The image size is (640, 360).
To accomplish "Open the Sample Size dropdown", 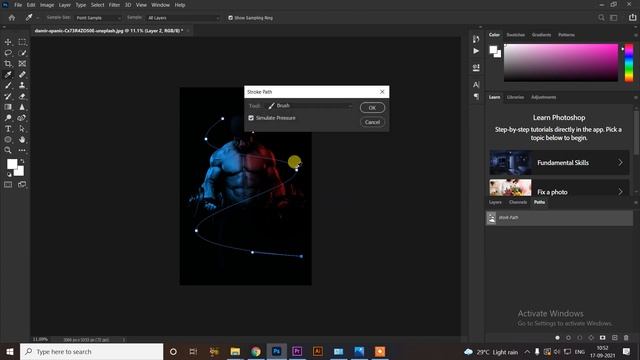I will pos(98,18).
